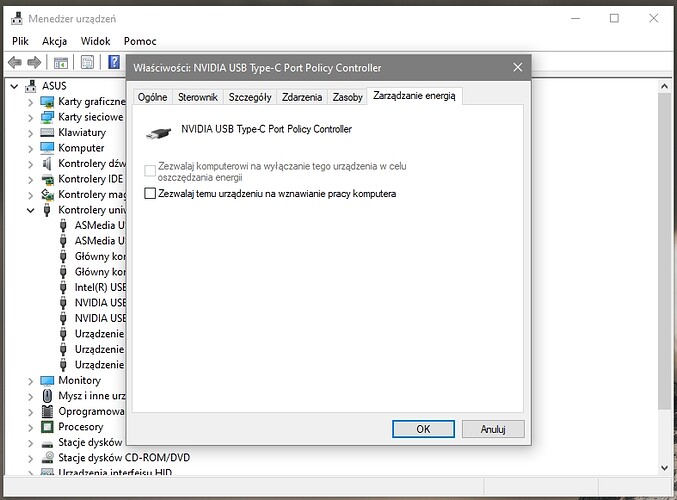Click the Kontrolery magazynu storage icon
This screenshot has width=677, height=500.
click(x=47, y=195)
